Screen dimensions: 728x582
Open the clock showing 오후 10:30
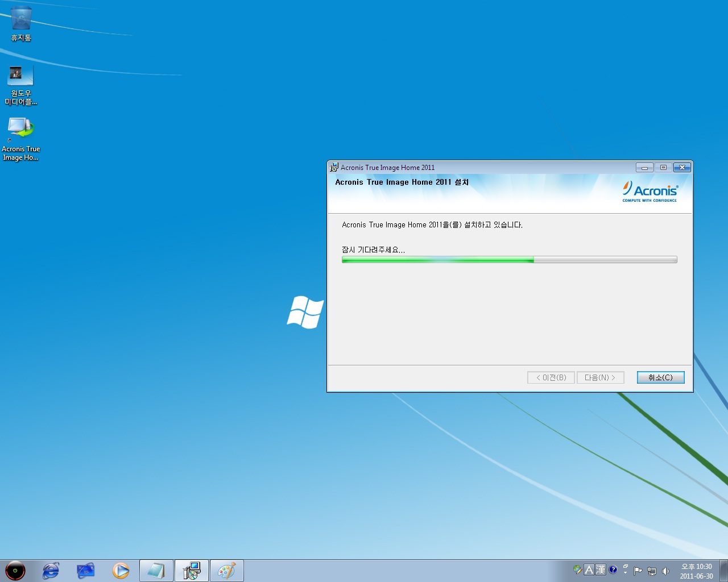click(696, 571)
